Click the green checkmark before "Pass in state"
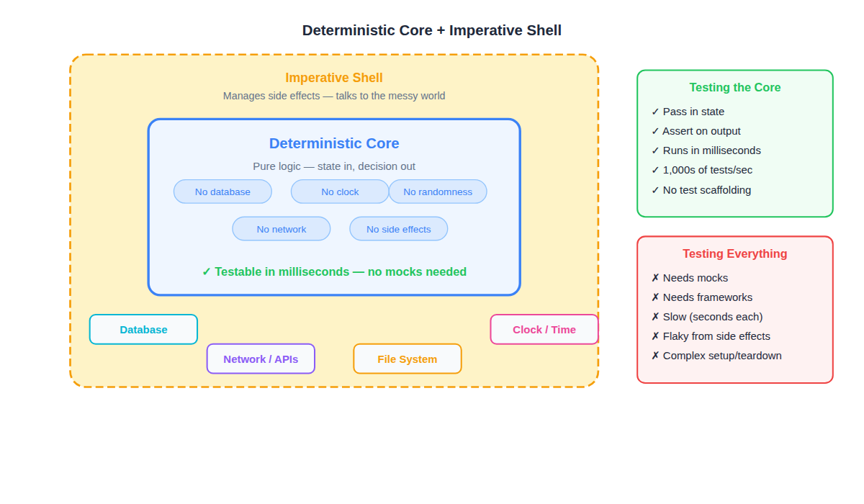 pos(655,112)
